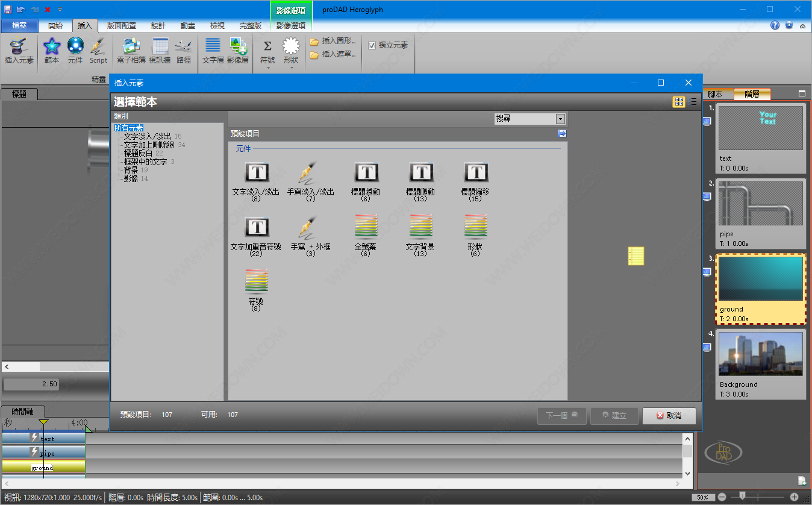
Task: Click 插入遮罩... folder button
Action: coord(333,54)
